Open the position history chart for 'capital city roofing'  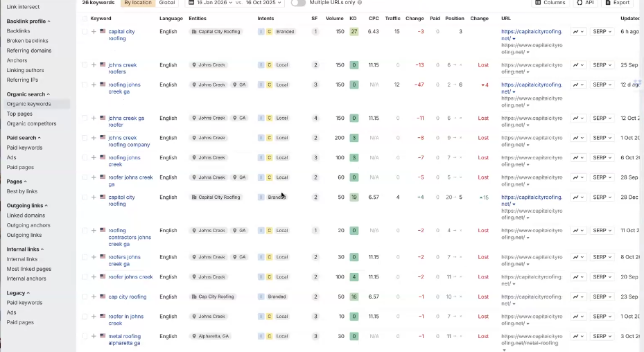point(578,32)
